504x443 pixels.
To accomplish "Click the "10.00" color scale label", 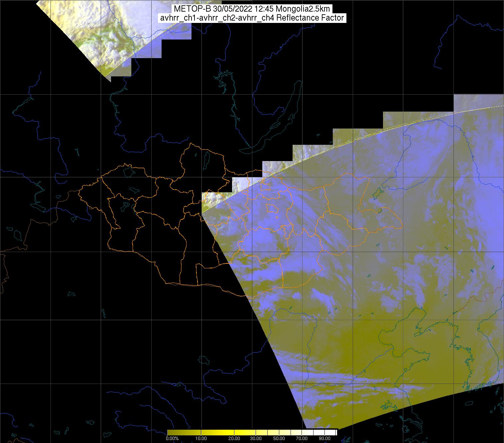I will tap(201, 439).
